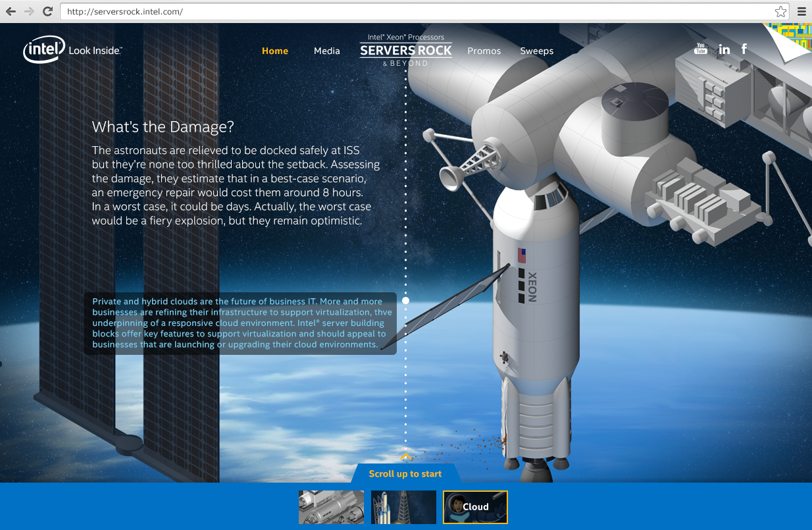Select the Cloud thumbnail
Screen dimensions: 812x530
click(475, 507)
